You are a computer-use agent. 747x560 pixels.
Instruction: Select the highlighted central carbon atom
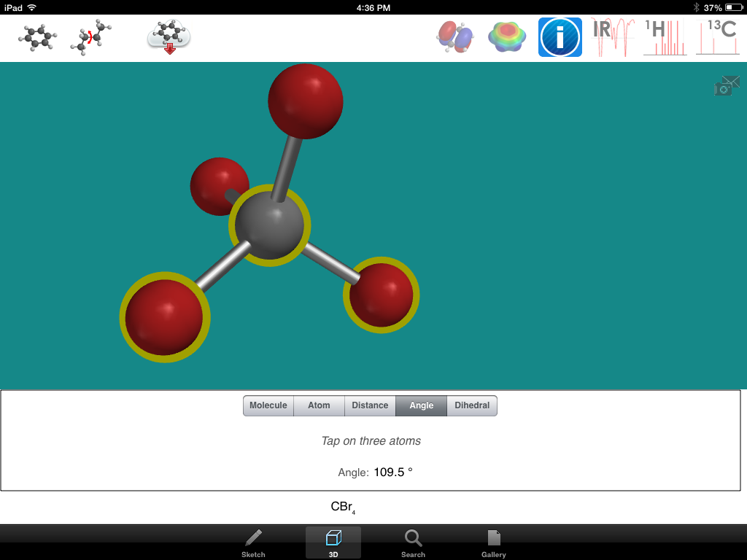[x=270, y=226]
